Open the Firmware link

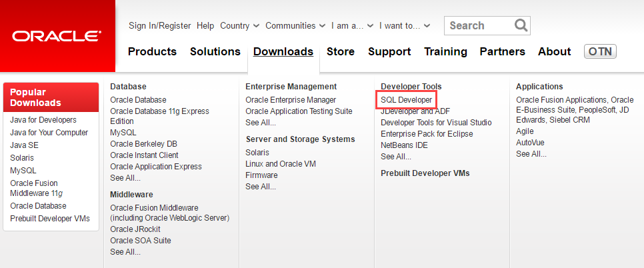261,175
